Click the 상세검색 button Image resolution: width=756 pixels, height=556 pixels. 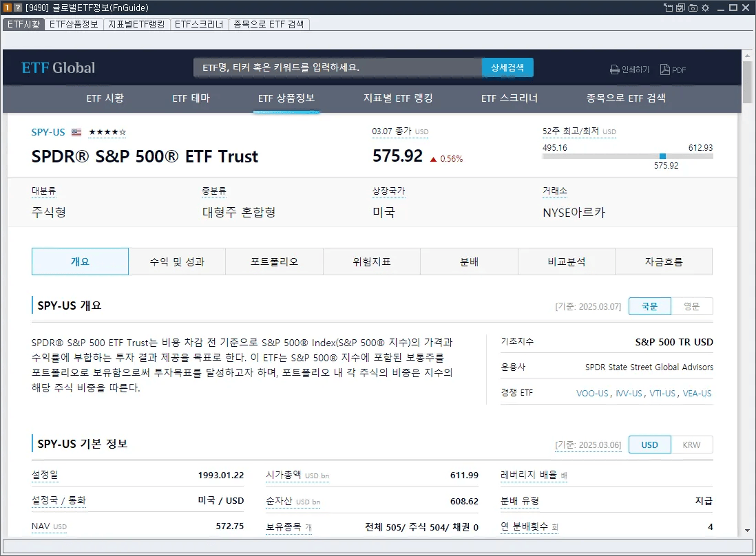point(507,67)
